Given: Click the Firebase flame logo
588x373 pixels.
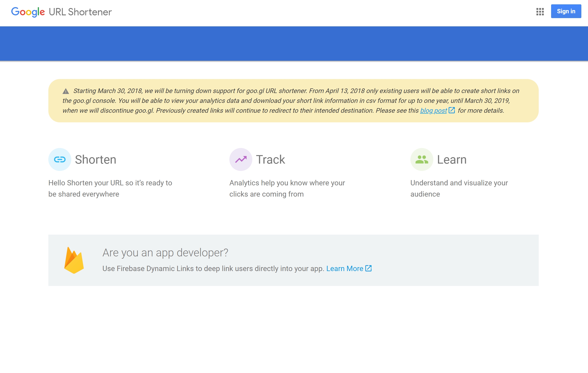Looking at the screenshot, I should tap(74, 260).
